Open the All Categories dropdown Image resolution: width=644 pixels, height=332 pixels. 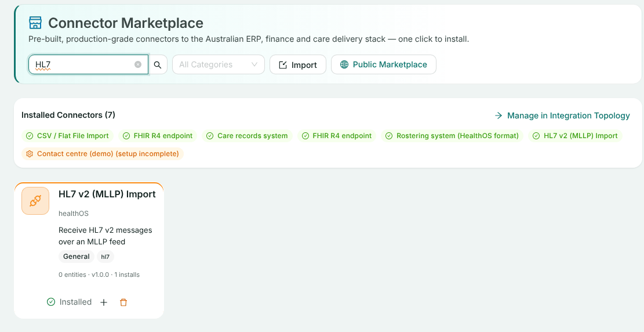[x=219, y=64]
